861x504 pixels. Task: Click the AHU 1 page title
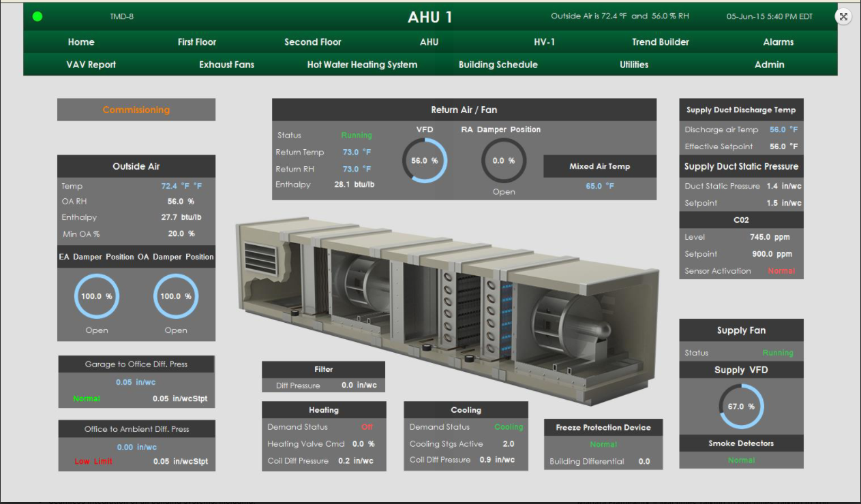[x=429, y=17]
